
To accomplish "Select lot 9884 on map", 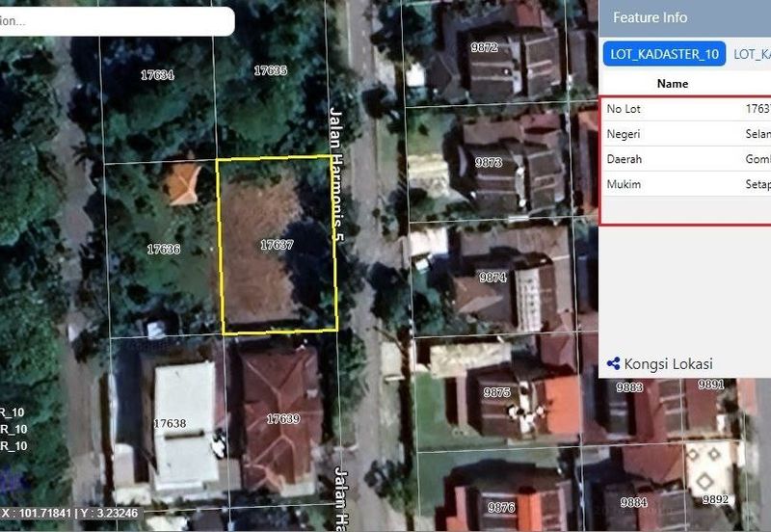I will click(634, 502).
